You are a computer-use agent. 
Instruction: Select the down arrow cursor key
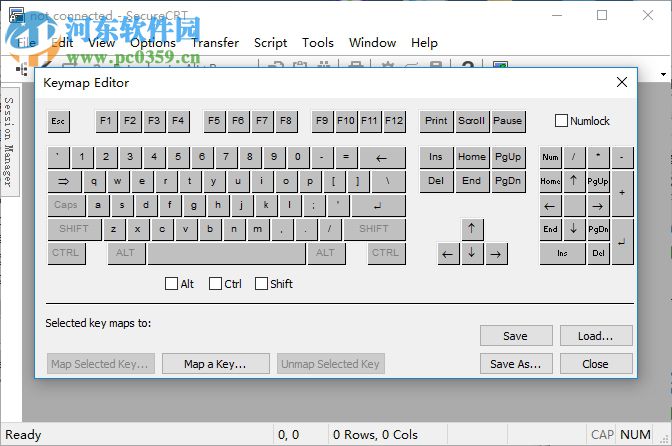(x=472, y=254)
